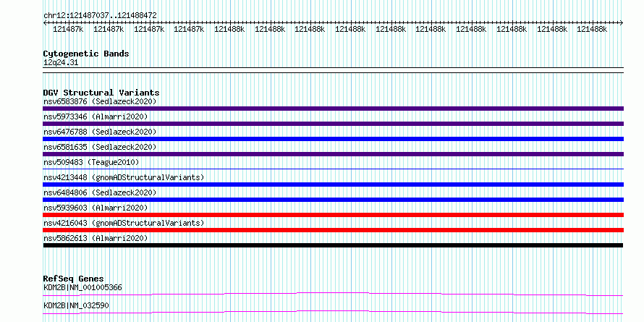644x322 pixels.
Task: Open the KDM2B|NM_032590 transcript label
Action: [76, 306]
